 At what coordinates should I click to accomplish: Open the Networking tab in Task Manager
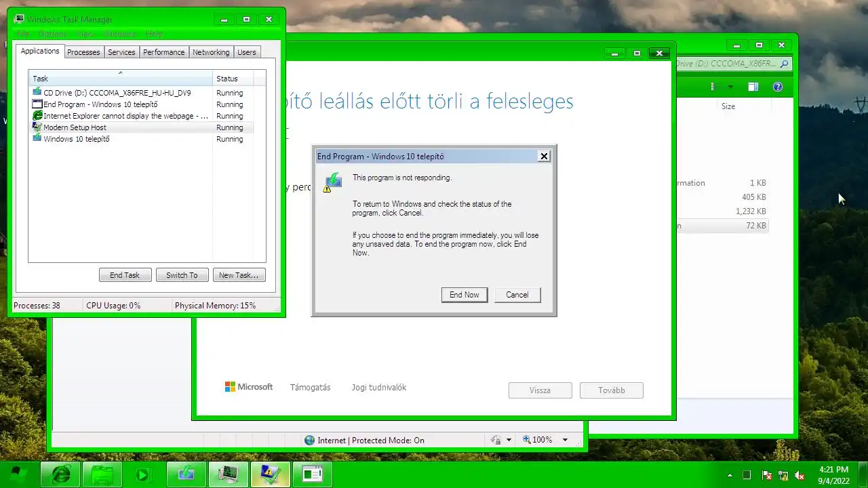point(211,52)
